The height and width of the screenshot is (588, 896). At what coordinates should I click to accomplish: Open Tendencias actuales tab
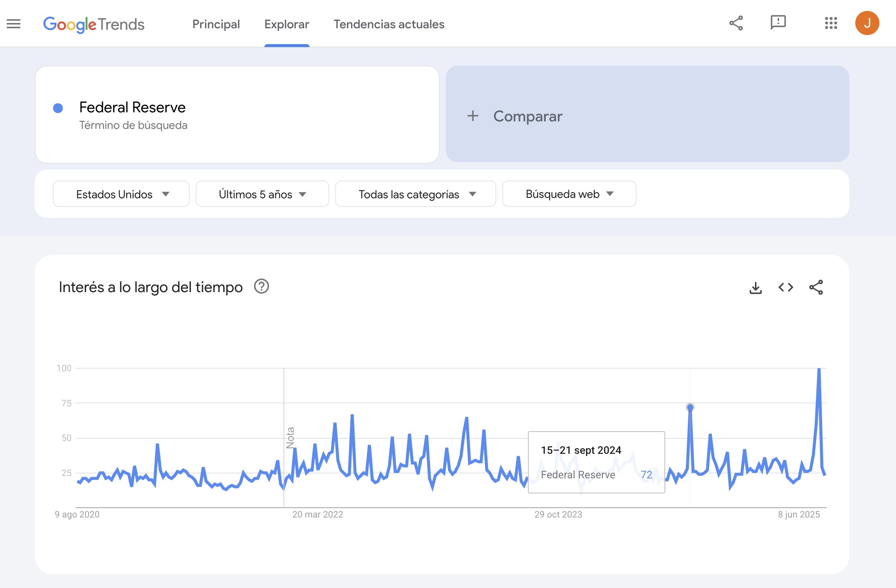(389, 24)
